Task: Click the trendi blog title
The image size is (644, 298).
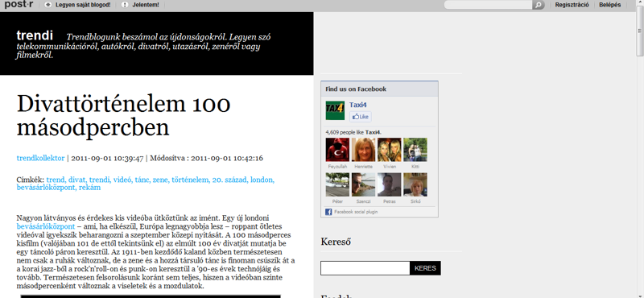Action: pos(35,35)
